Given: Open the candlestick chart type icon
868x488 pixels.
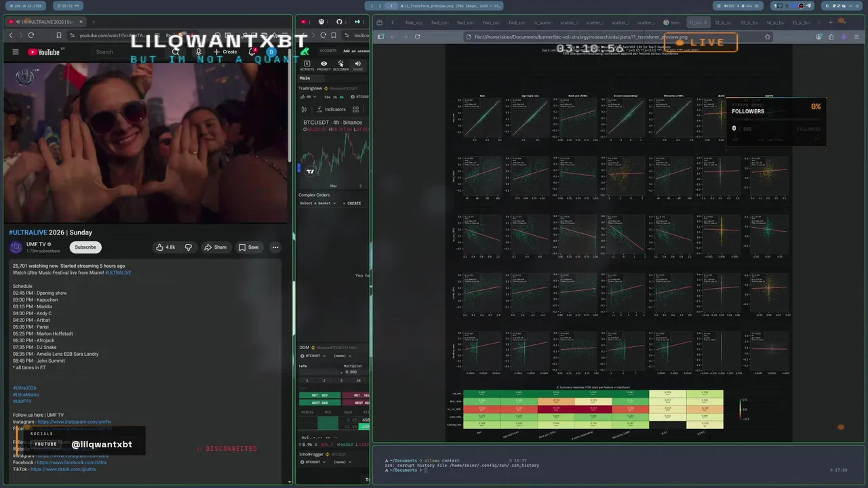Looking at the screenshot, I should (x=304, y=109).
